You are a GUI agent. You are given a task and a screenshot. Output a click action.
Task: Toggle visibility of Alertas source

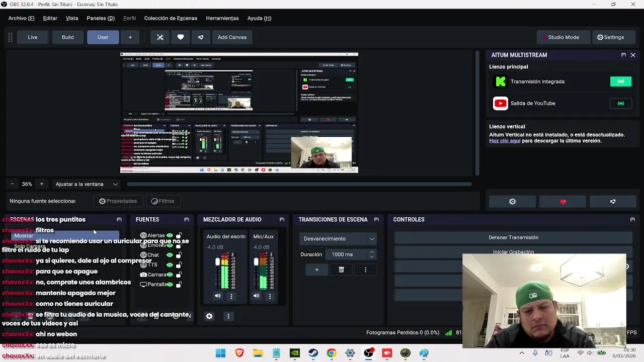tap(170, 235)
